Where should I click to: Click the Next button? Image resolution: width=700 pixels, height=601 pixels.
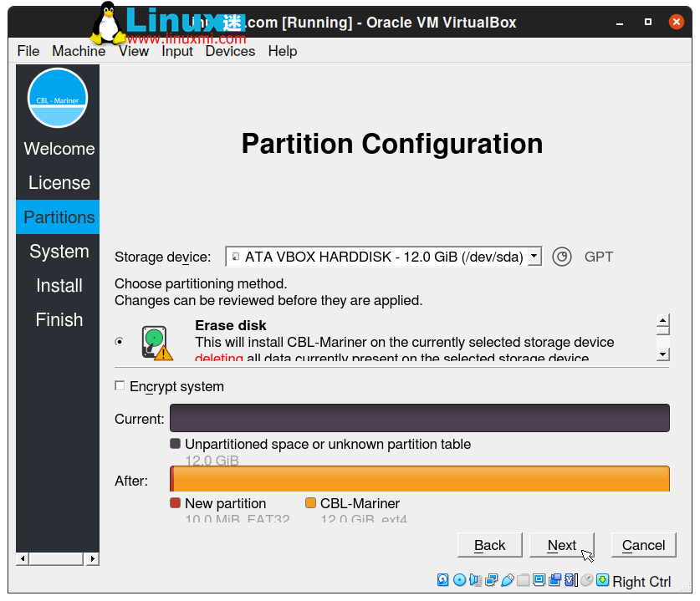coord(562,545)
